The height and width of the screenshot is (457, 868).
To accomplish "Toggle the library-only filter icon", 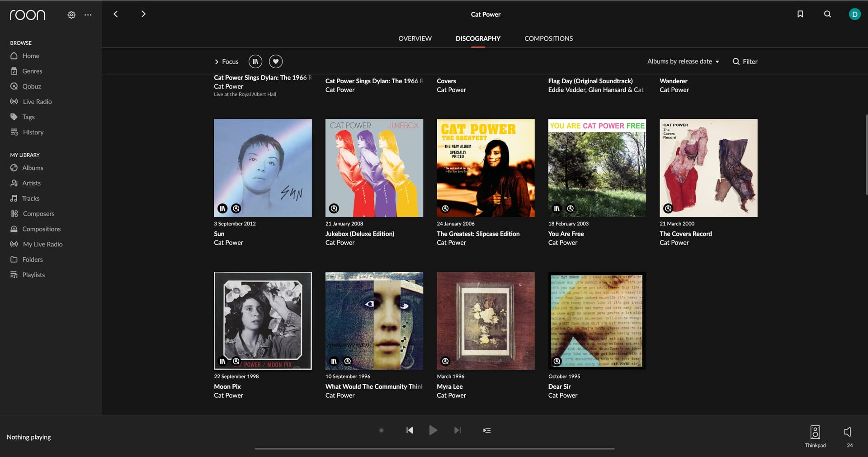I will [x=255, y=61].
